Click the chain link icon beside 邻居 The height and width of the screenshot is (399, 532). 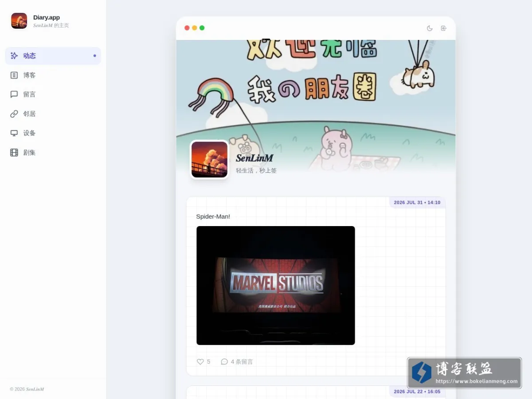coord(14,114)
